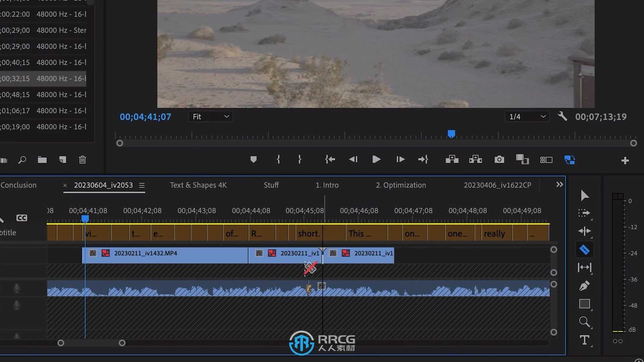Click the timeline playhead marker
Image resolution: width=644 pixels, height=362 pixels.
point(85,219)
